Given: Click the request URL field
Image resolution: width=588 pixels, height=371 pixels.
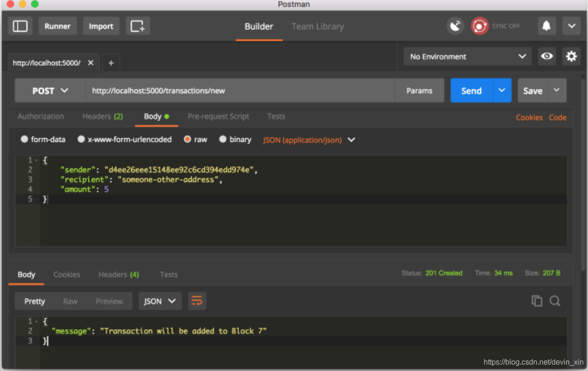Looking at the screenshot, I should pyautogui.click(x=240, y=91).
